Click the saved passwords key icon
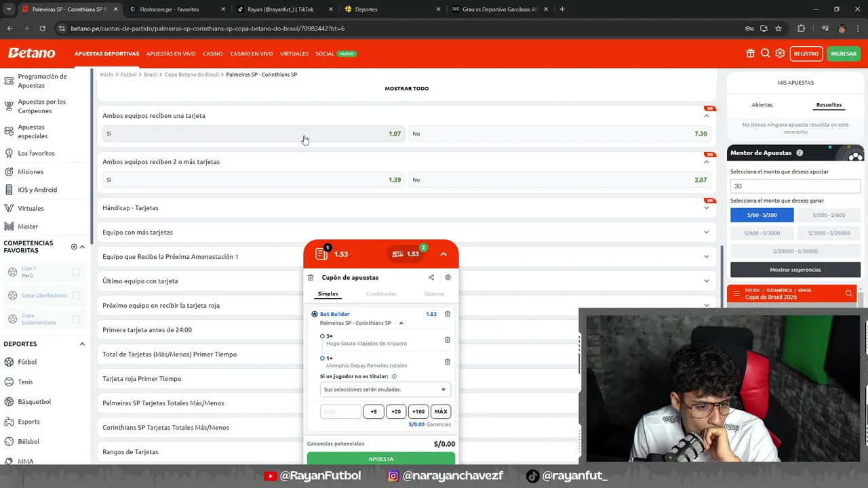868x488 pixels. (749, 28)
